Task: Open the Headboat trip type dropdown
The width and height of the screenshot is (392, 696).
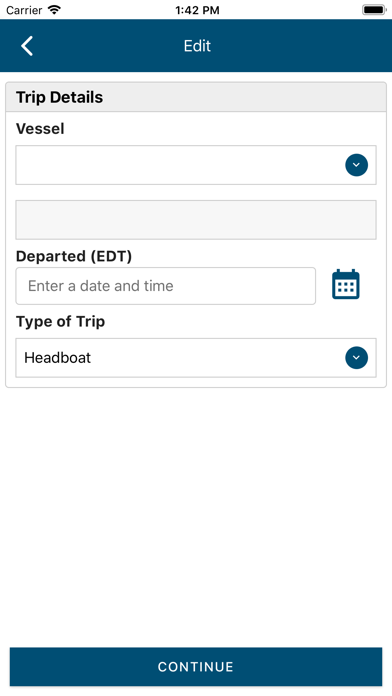Action: coord(196,358)
